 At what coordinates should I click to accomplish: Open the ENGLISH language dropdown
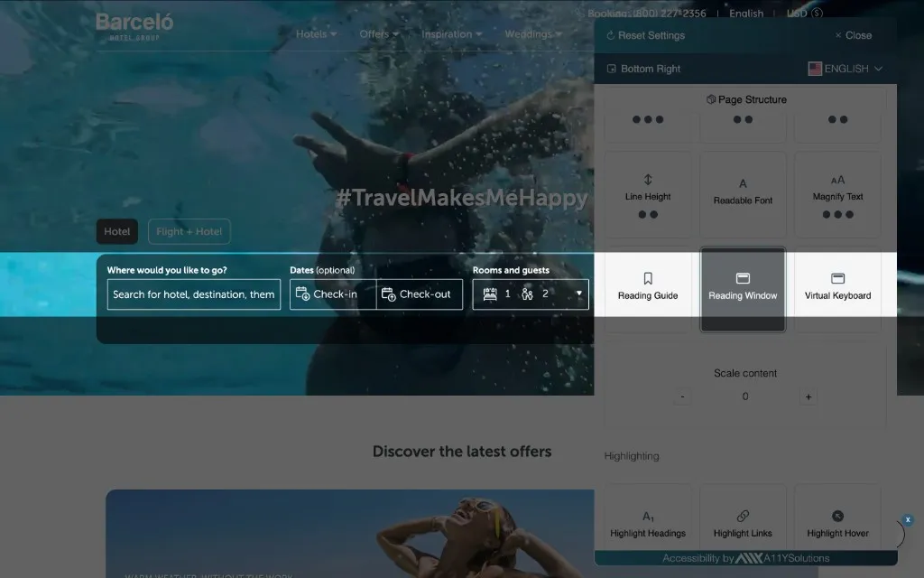pyautogui.click(x=845, y=69)
